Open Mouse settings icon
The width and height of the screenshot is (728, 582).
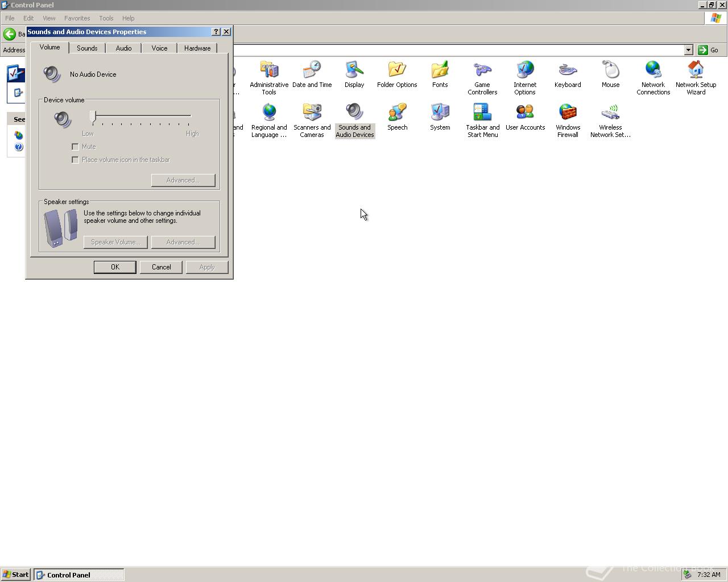610,74
